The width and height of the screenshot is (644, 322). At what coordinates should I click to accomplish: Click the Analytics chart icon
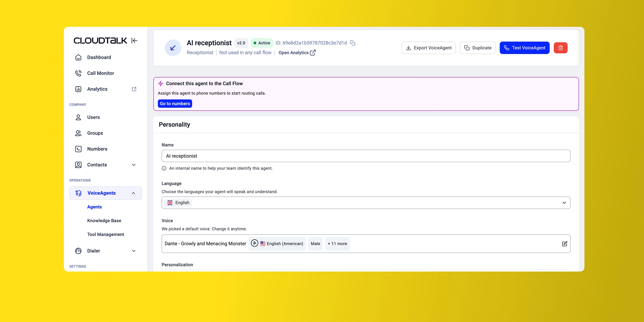click(x=78, y=89)
